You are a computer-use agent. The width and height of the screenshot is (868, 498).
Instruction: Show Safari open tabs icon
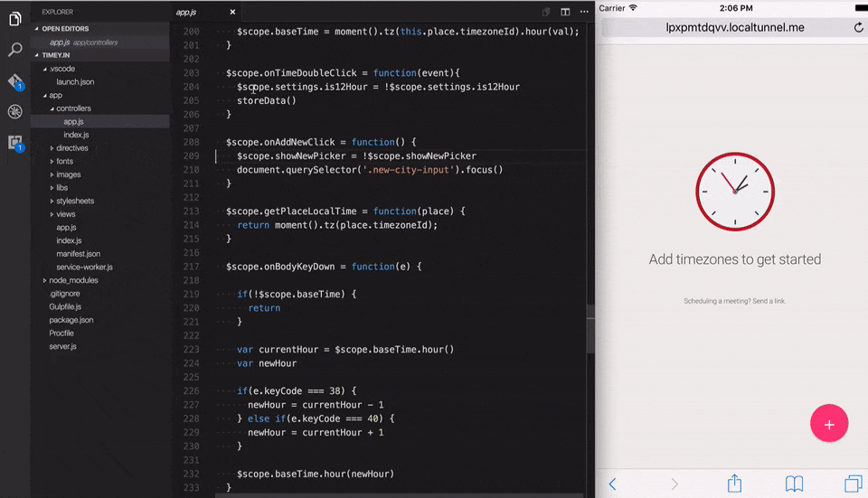852,484
